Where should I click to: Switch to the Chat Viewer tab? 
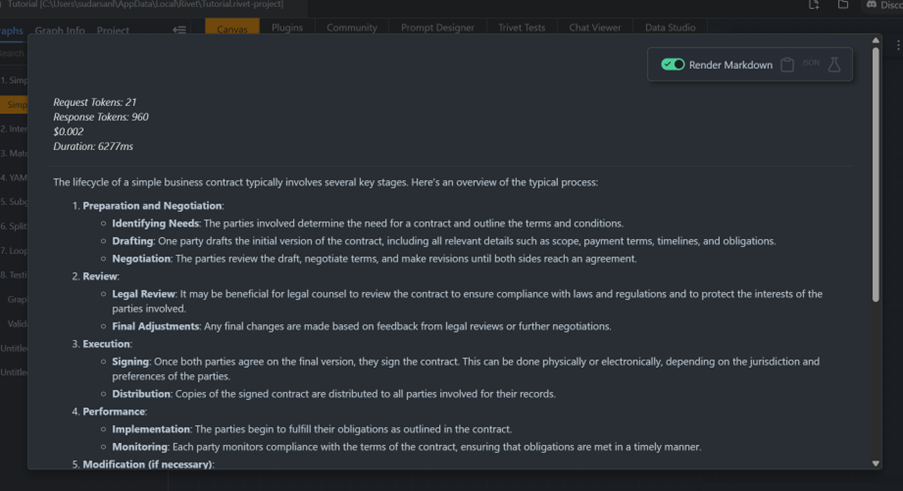(x=595, y=27)
